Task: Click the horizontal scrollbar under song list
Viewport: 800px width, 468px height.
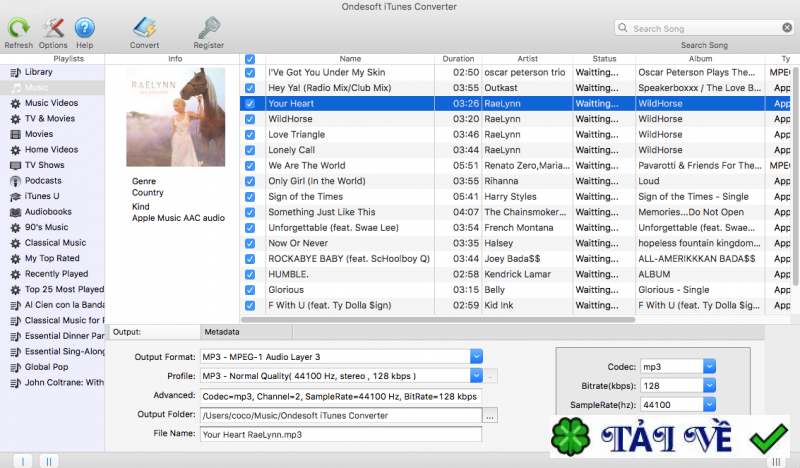Action: 438,320
